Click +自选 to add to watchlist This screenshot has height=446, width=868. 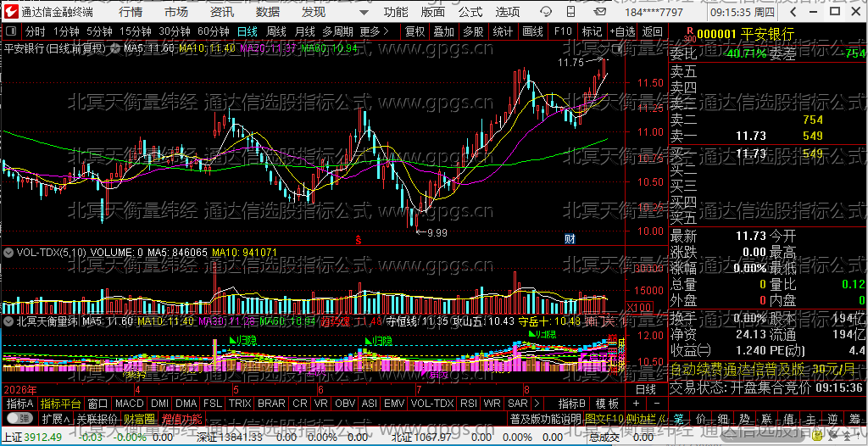(x=622, y=31)
